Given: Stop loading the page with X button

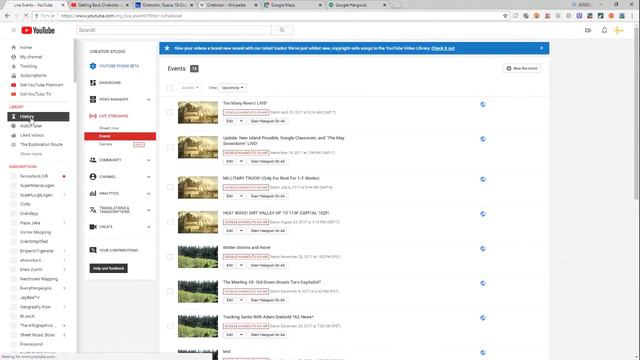Looking at the screenshot, I should click(25, 16).
